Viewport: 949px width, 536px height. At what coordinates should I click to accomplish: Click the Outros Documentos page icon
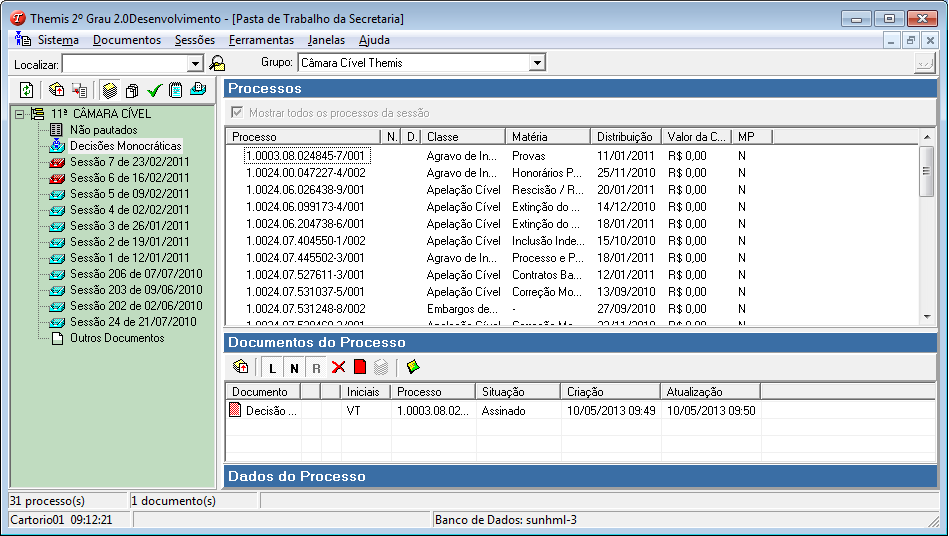[x=57, y=338]
